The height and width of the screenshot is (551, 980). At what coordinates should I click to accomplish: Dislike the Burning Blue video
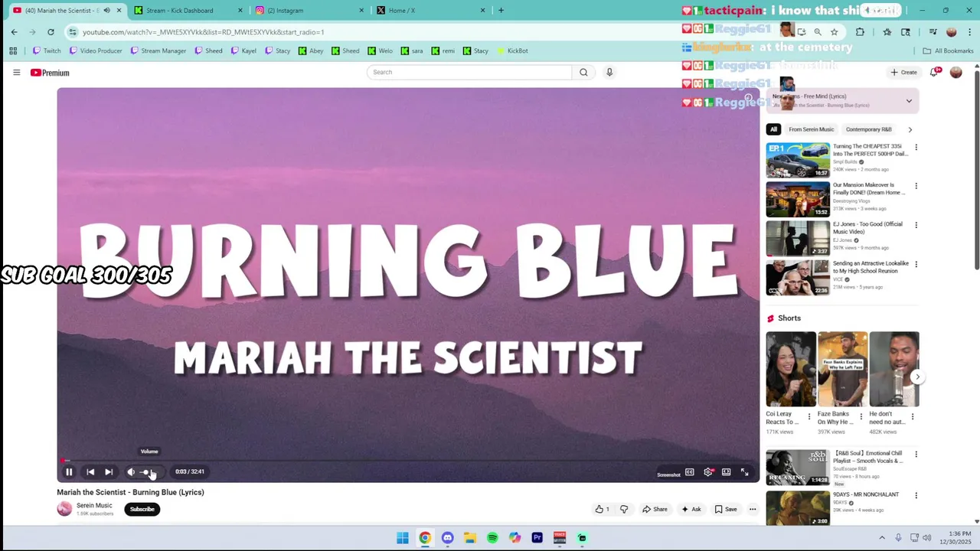tap(624, 509)
